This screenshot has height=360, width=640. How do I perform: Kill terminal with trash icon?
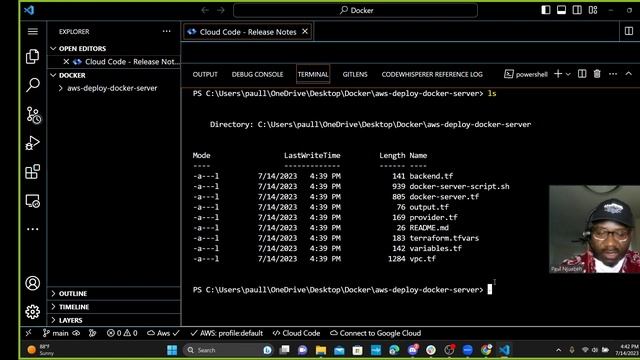pos(597,74)
